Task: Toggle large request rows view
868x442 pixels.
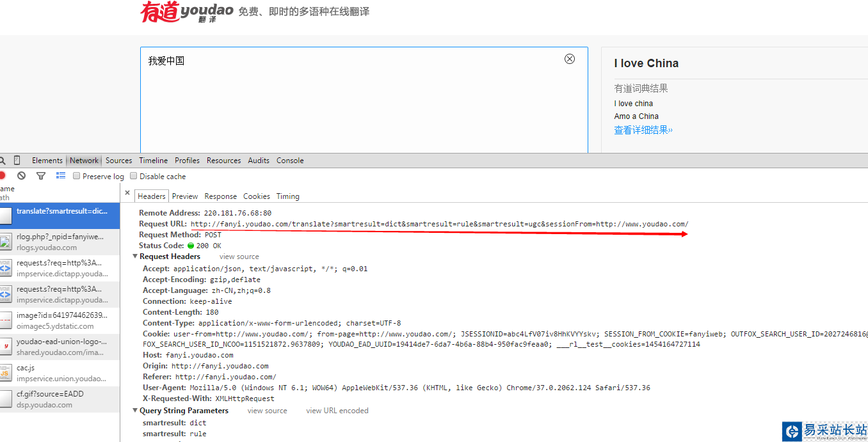Action: (x=61, y=176)
